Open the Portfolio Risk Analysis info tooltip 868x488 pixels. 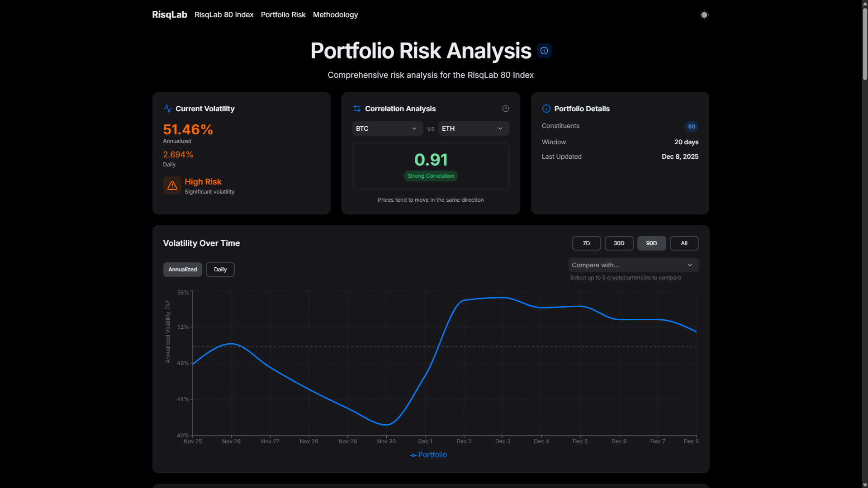click(x=544, y=51)
